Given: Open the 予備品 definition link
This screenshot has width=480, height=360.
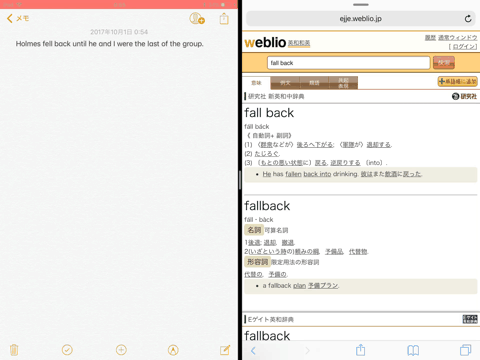Looking at the screenshot, I should pyautogui.click(x=334, y=252).
